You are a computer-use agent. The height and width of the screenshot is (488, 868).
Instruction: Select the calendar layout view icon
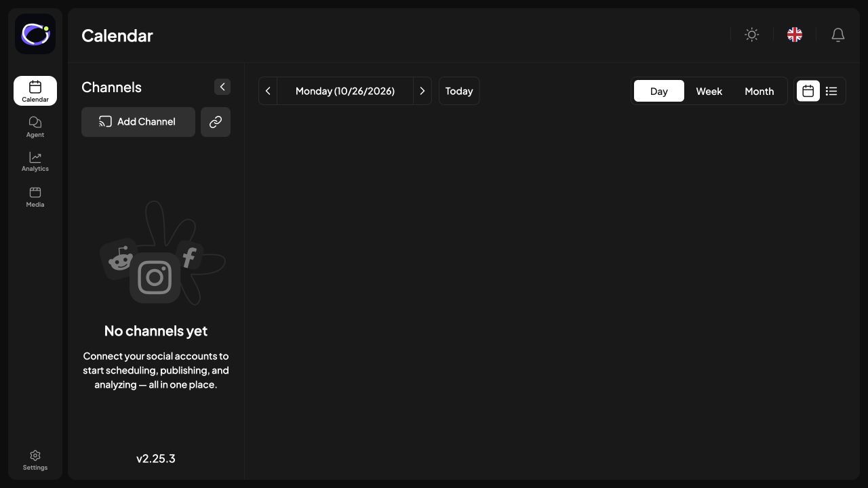808,91
